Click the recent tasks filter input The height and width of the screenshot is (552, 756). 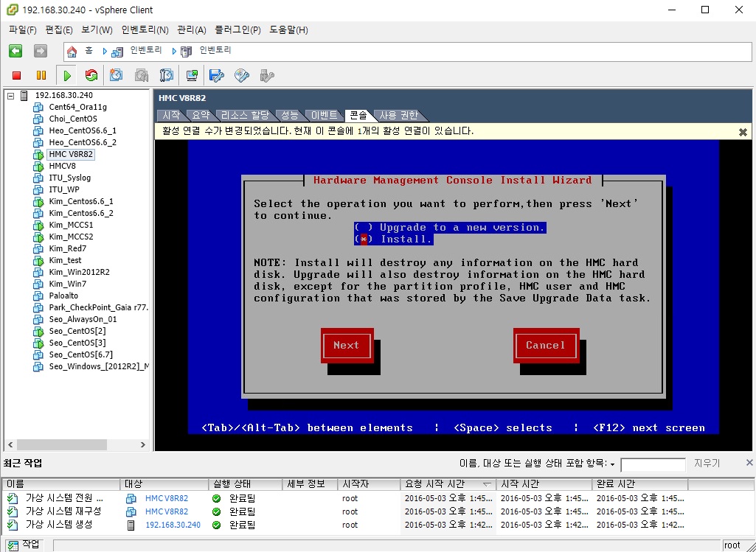point(653,464)
